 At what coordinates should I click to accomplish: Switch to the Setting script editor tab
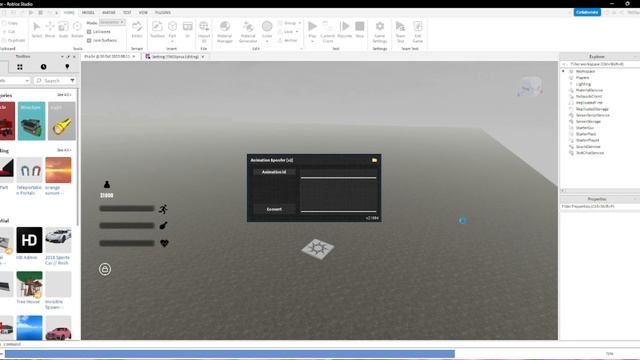[175, 57]
